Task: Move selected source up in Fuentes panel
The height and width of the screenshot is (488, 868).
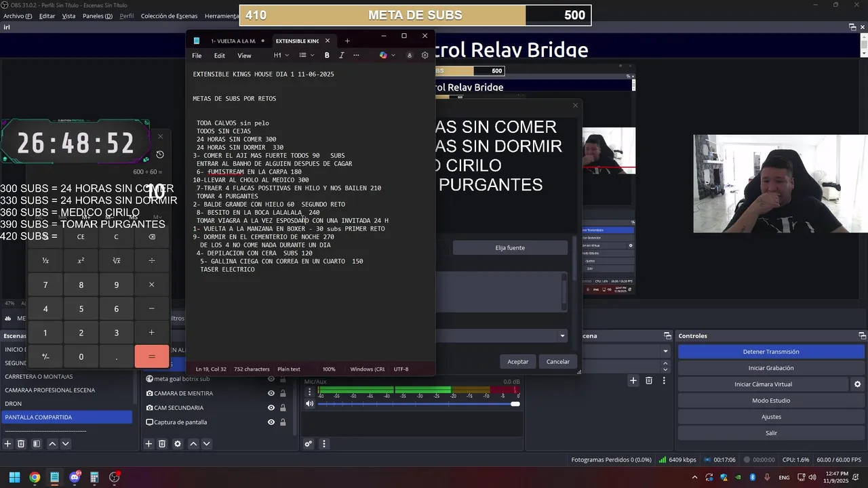Action: [193, 444]
